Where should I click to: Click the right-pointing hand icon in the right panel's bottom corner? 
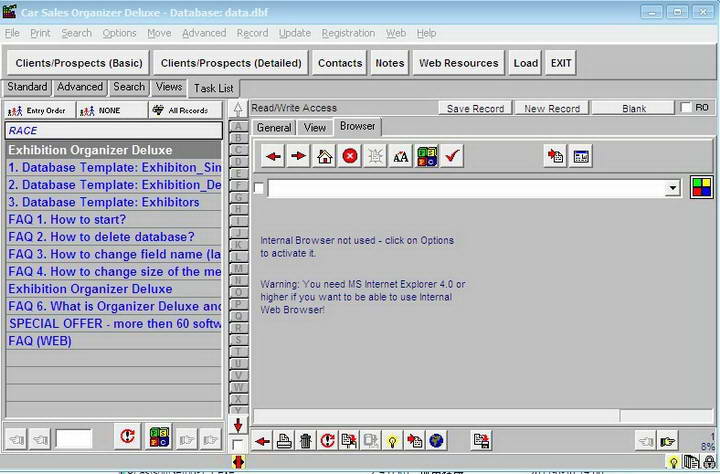point(668,441)
